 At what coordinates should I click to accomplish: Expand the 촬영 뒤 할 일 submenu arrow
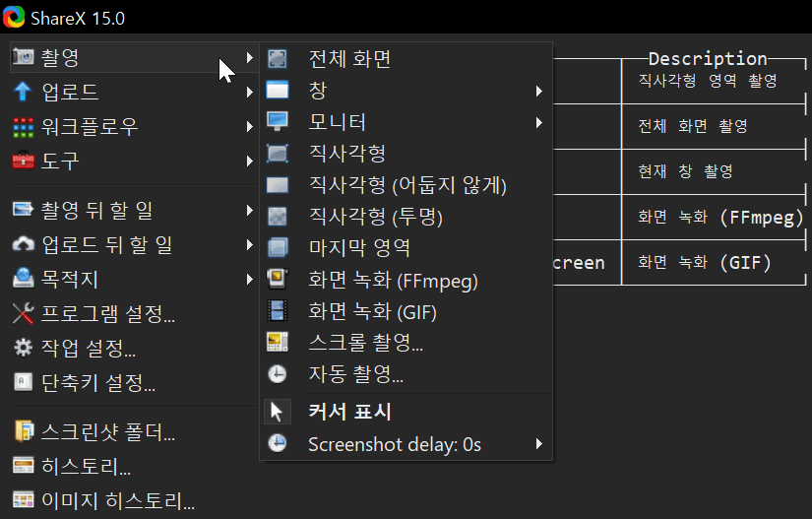click(x=250, y=211)
